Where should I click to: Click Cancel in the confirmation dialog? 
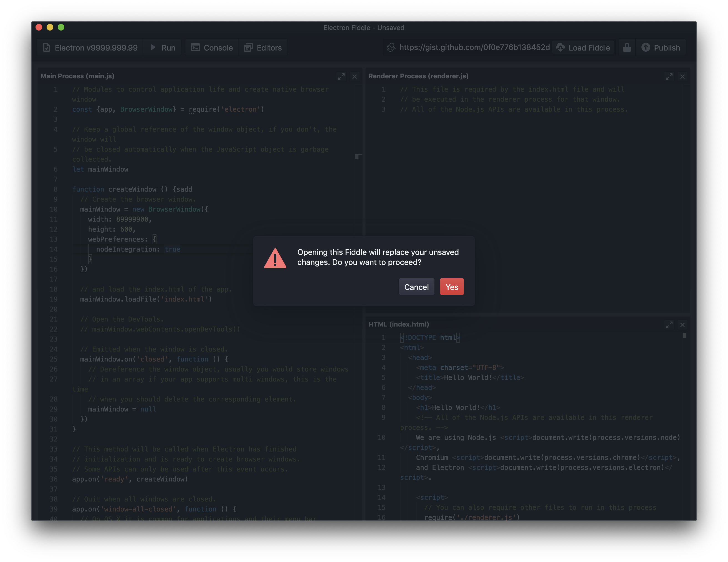(x=416, y=287)
